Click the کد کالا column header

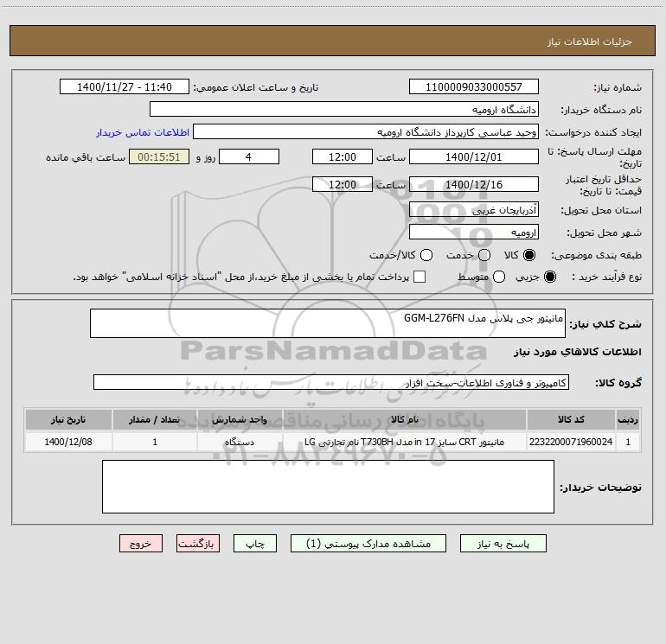(571, 419)
